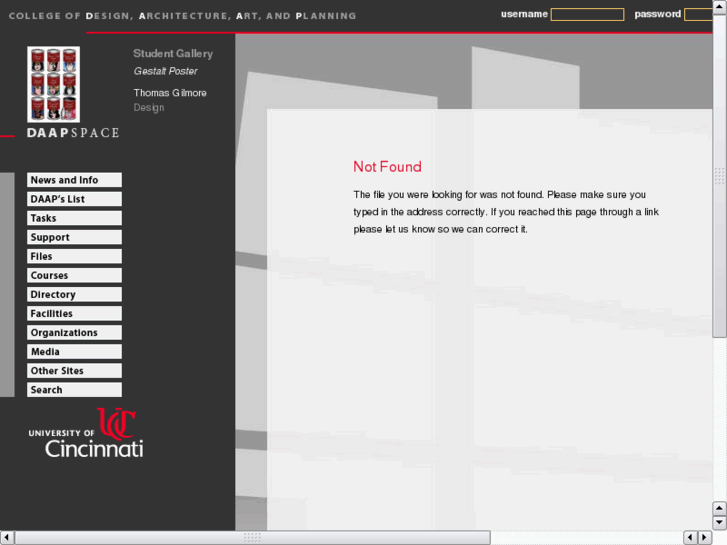Open the Search page

(74, 389)
